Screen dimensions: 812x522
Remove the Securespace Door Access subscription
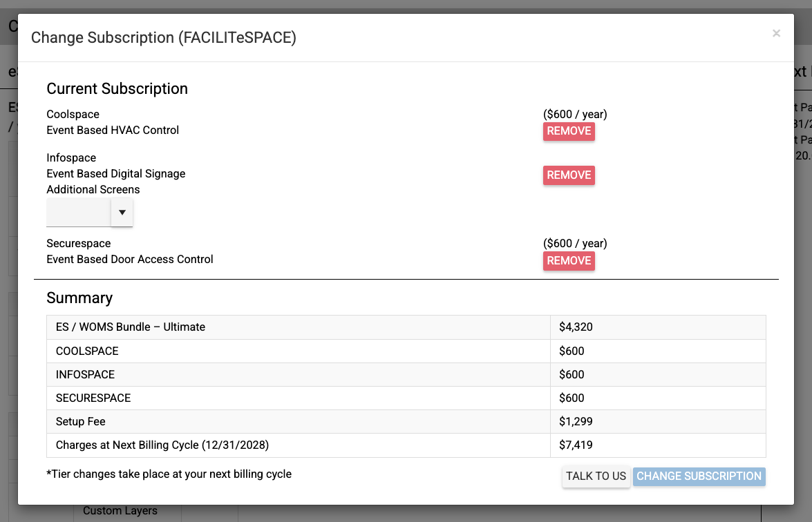coord(569,261)
